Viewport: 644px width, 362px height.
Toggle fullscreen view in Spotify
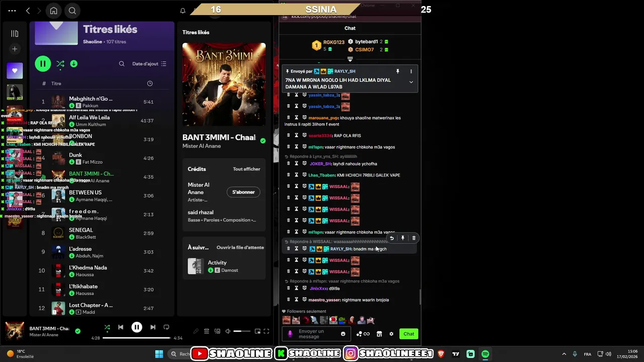coord(267,331)
